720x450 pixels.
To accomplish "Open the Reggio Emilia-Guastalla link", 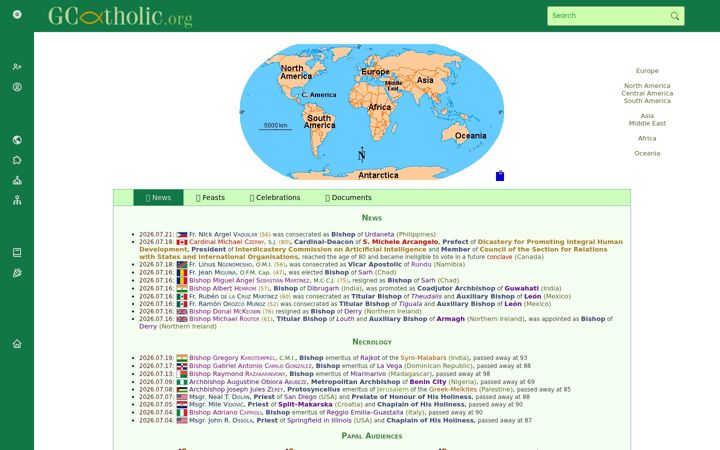I will coord(365,413).
